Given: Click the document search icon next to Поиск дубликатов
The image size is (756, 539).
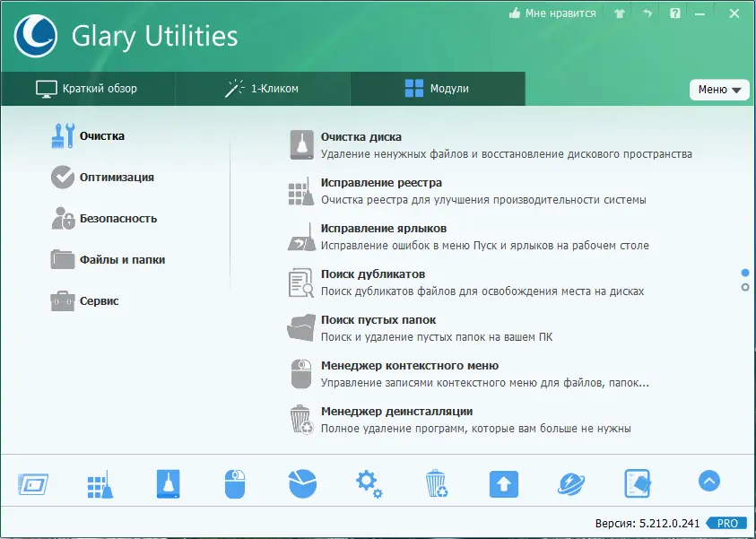Looking at the screenshot, I should 301,283.
